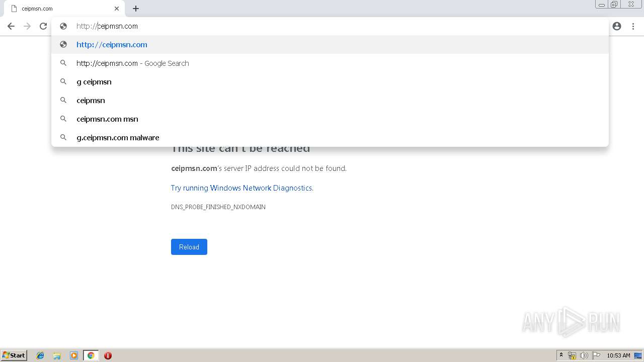Screen dimensions: 644x362
Task: Open the network tray icon
Action: tap(572, 355)
